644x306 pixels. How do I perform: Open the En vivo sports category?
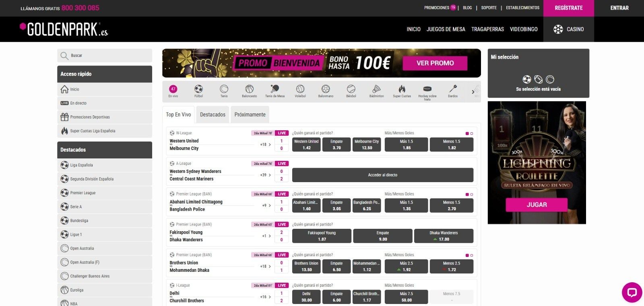pos(173,91)
